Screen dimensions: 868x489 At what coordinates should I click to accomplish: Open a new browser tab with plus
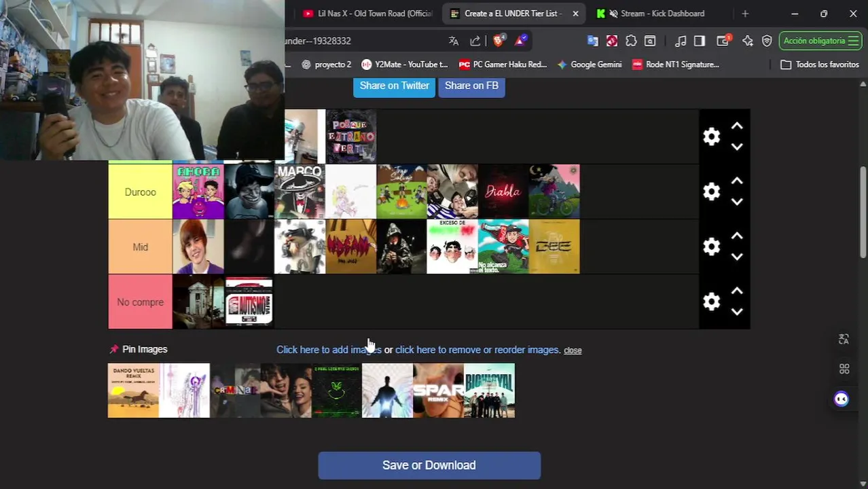745,14
